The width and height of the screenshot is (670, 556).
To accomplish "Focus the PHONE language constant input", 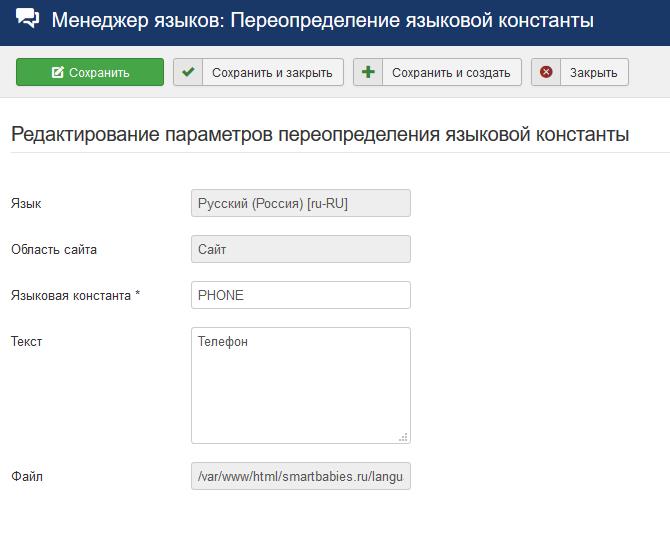I will [300, 295].
